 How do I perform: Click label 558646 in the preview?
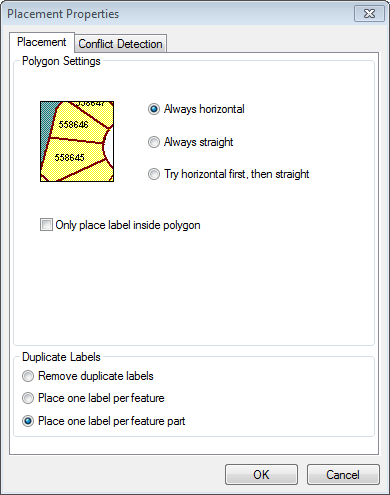(x=73, y=125)
